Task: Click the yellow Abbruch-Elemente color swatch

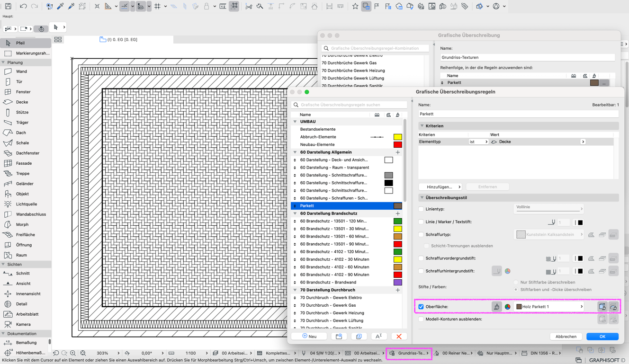Action: click(x=398, y=137)
